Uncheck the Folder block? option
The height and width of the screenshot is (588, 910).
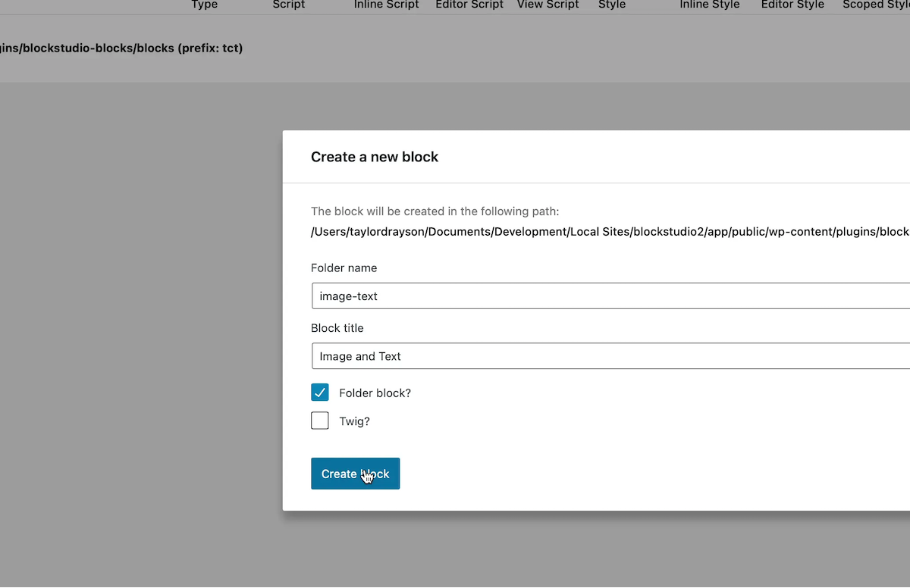click(x=319, y=393)
